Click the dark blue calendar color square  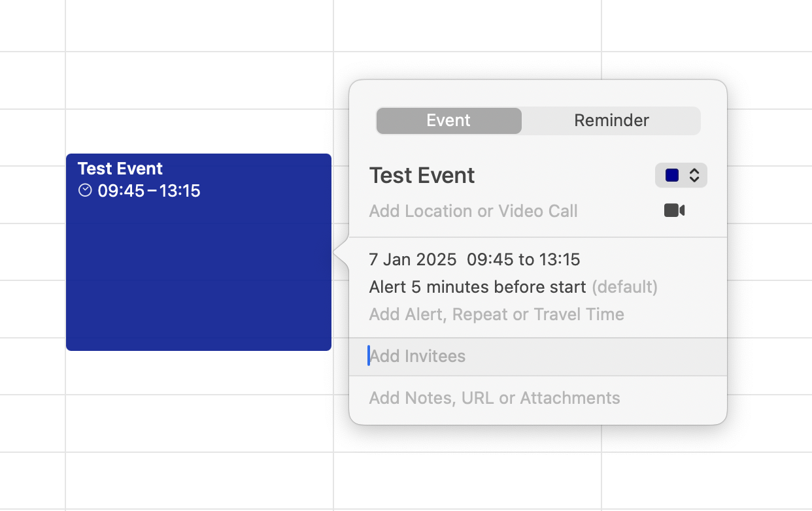click(x=672, y=175)
